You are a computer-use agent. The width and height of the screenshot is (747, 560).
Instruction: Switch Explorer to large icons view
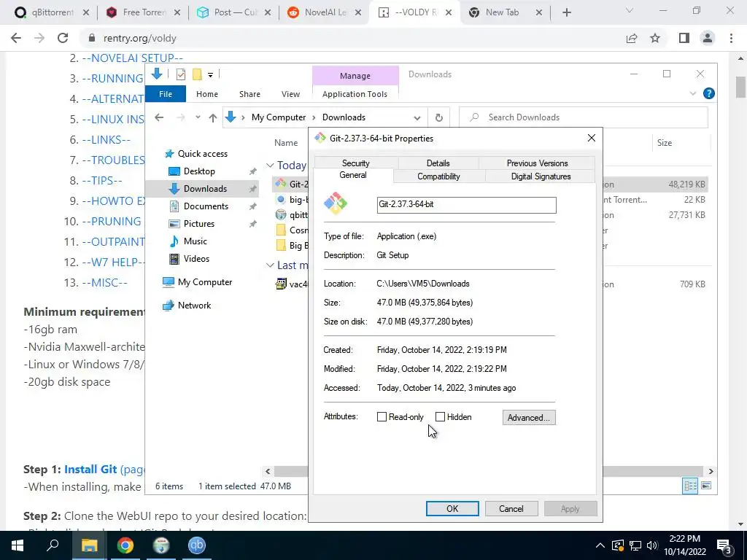pos(706,486)
